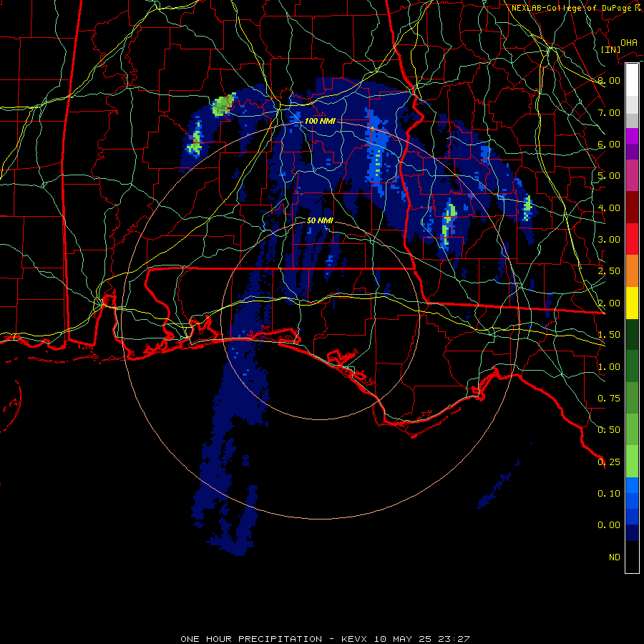Screen dimensions: 644x644
Task: Click the 'ND' label on the scale
Action: 615,557
